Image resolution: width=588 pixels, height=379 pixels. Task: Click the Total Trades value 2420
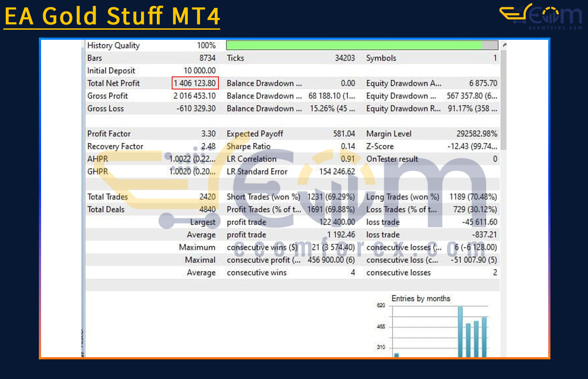(x=207, y=197)
